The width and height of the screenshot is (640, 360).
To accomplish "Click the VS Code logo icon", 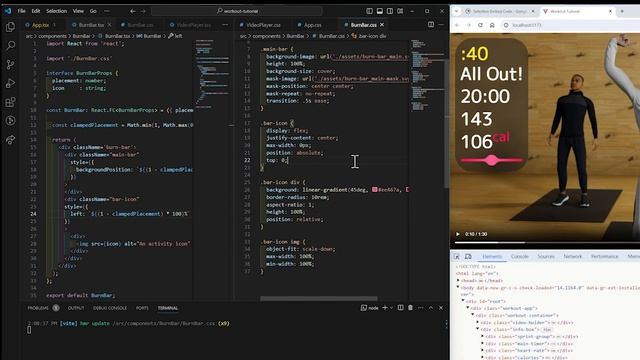I will 7,11.
